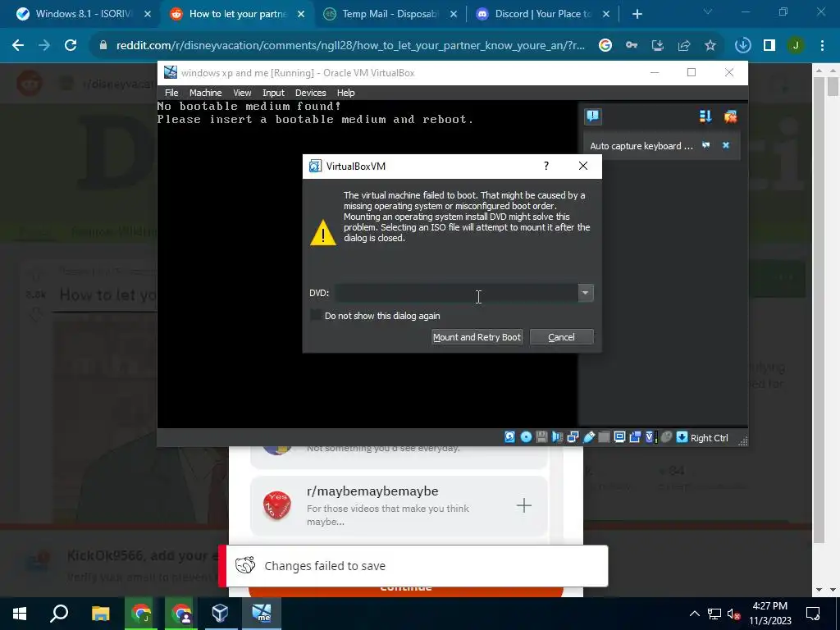Click the display indicator in VirtualBox status bar
Screen dimensions: 840x630
pyautogui.click(x=620, y=437)
